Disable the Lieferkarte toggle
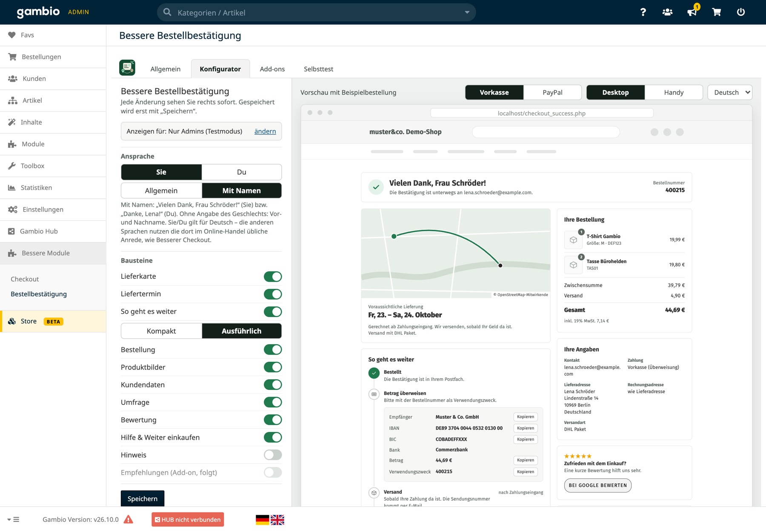 tap(273, 277)
